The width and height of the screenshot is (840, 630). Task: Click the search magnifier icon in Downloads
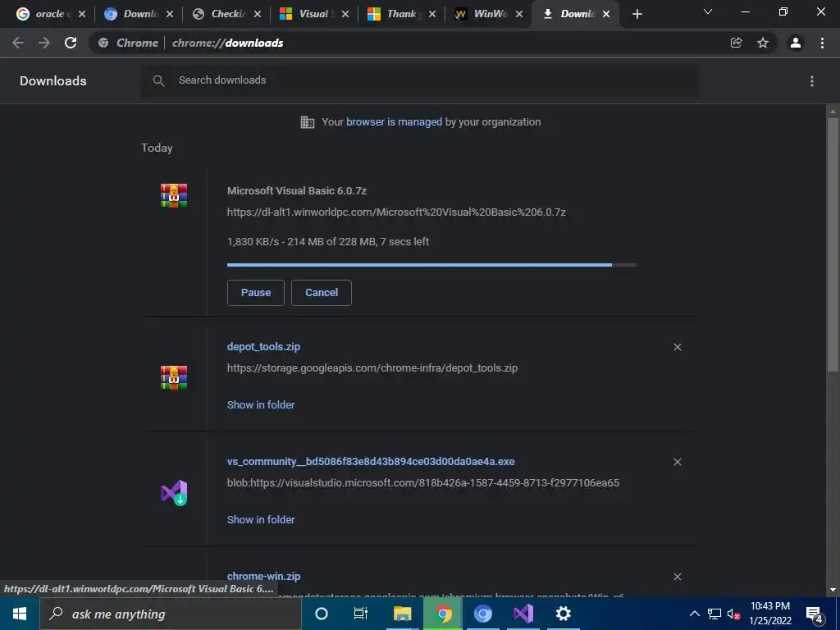coord(158,81)
